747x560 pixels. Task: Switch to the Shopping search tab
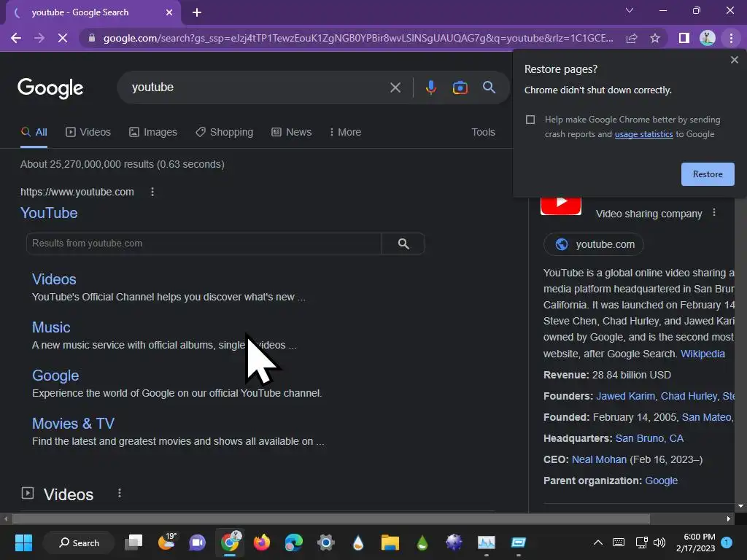[x=225, y=132]
